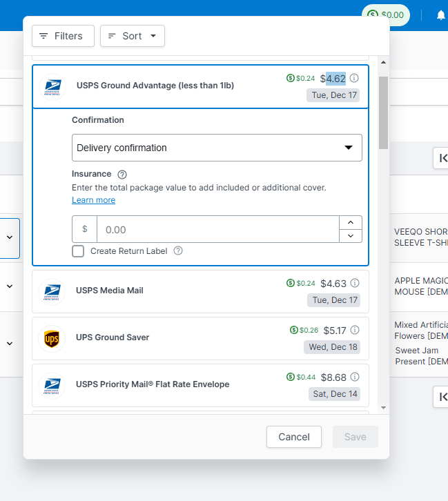This screenshot has width=448, height=501.
Task: Click the lower first-page pagination button
Action: 442,397
